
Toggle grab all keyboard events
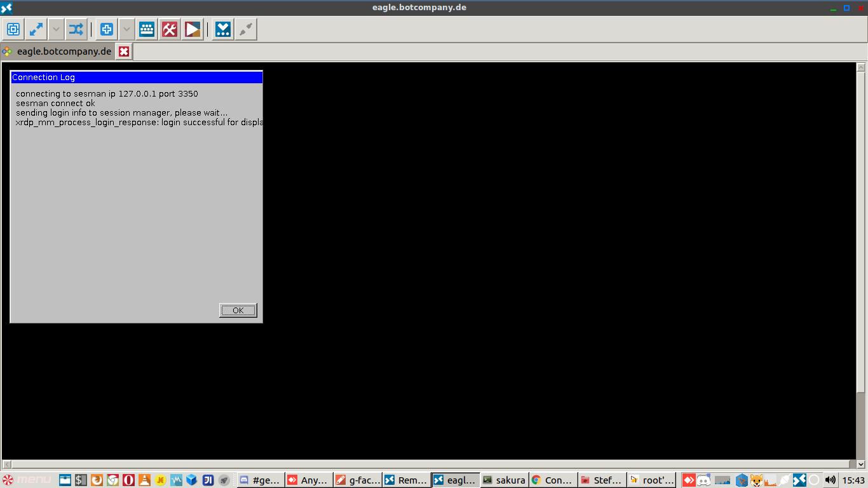coord(147,29)
